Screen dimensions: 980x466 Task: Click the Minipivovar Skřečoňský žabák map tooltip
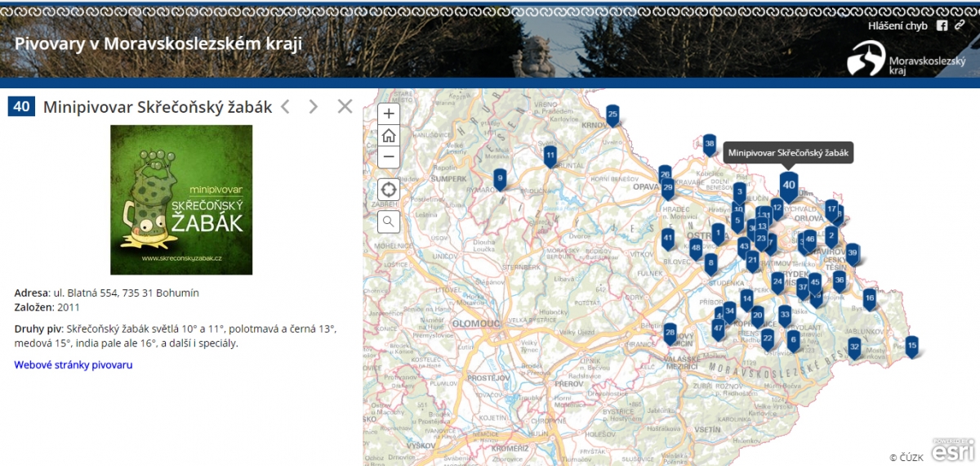[x=788, y=153]
